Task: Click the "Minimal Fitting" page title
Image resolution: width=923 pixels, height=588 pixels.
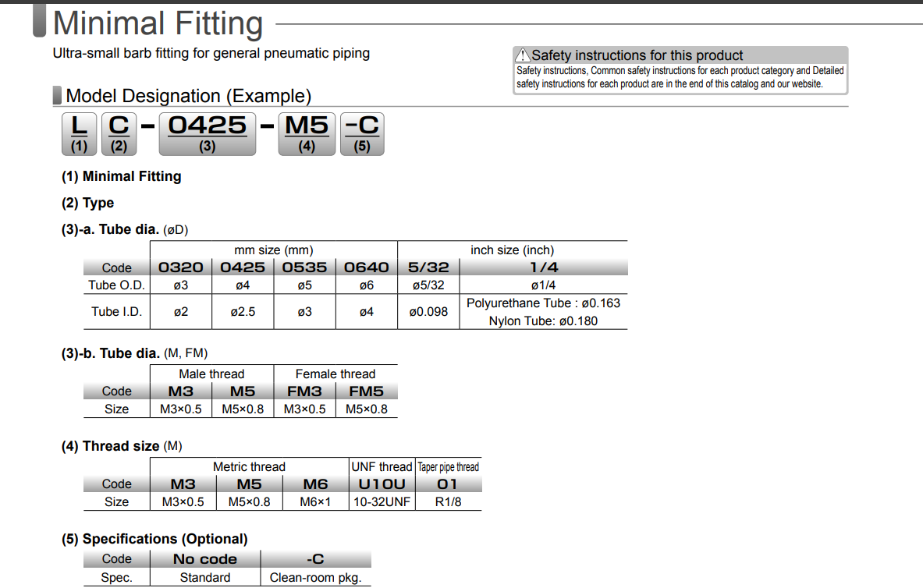Action: coord(158,23)
